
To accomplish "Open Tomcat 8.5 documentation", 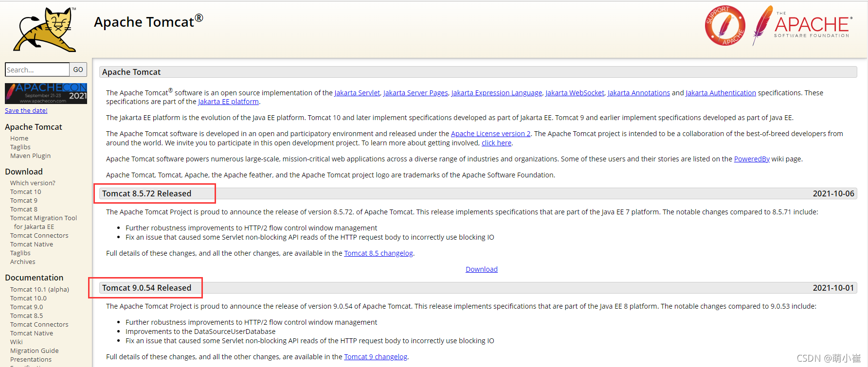I will 27,316.
